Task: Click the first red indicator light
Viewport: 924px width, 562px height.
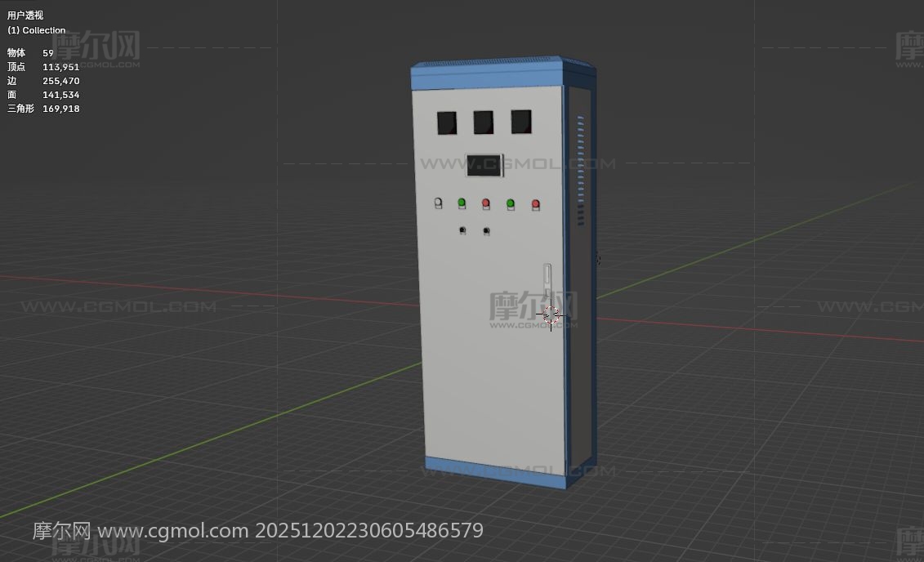Action: tap(485, 203)
